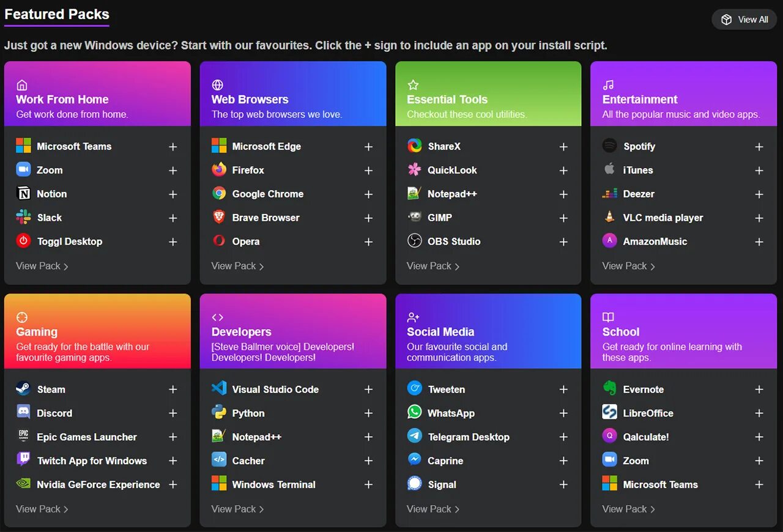This screenshot has height=532, width=783.
Task: Click the Caprine text label
Action: [445, 461]
